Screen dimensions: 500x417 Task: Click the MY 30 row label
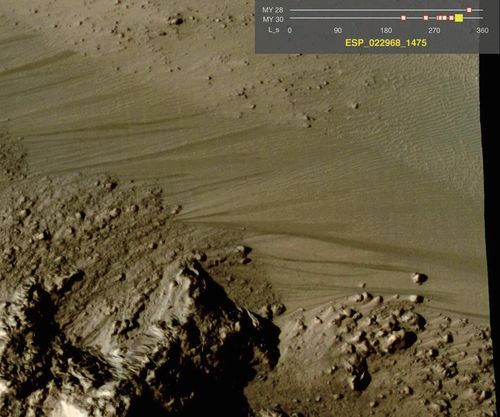[273, 19]
